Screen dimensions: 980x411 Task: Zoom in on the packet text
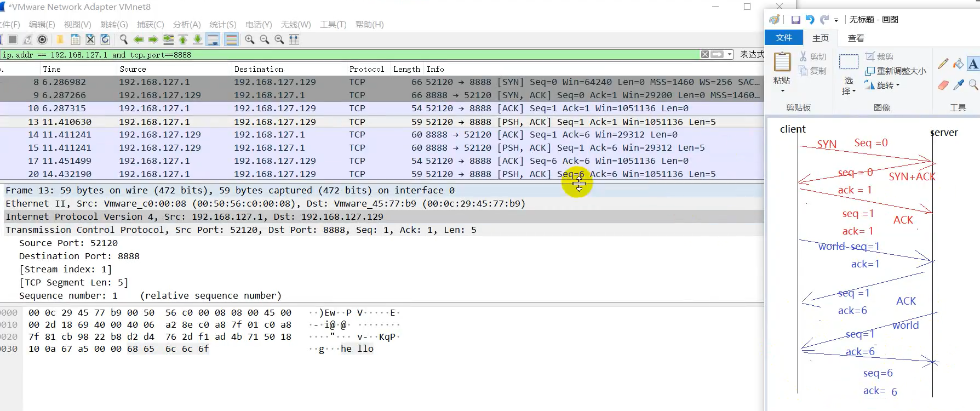coord(250,39)
